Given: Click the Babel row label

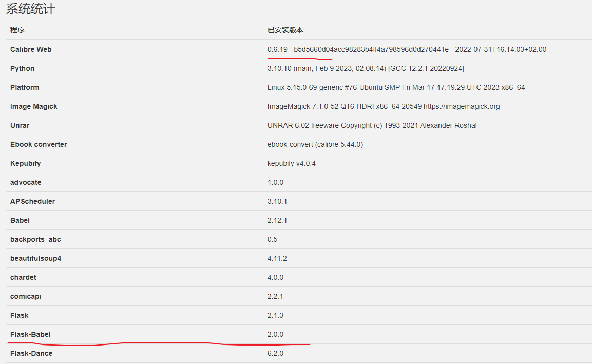Looking at the screenshot, I should tap(20, 221).
